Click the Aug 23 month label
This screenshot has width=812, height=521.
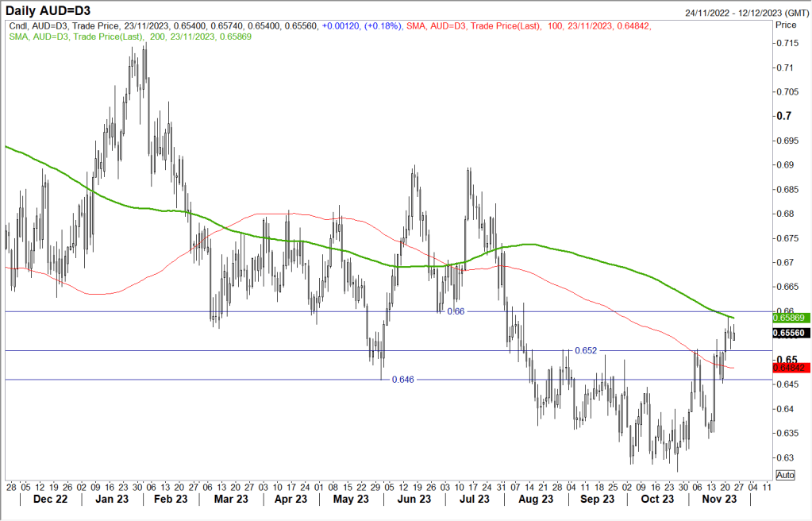(x=535, y=500)
